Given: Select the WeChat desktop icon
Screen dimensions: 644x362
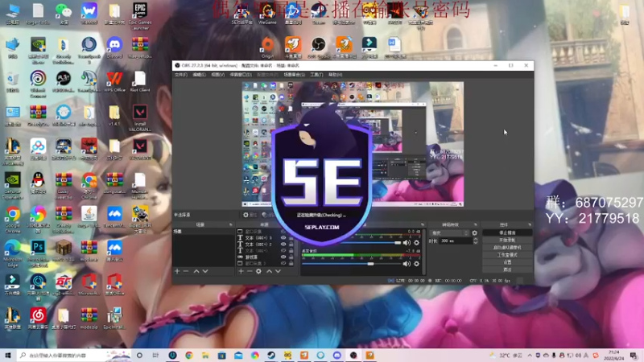Looking at the screenshot, I should [x=64, y=14].
